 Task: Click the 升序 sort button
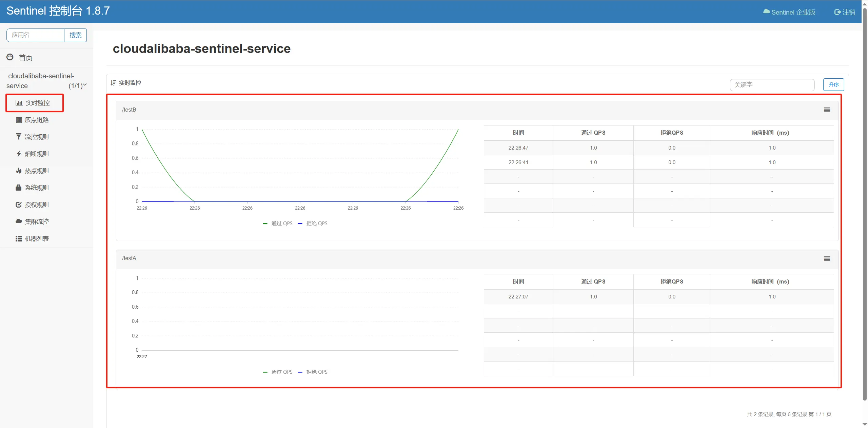click(x=833, y=85)
